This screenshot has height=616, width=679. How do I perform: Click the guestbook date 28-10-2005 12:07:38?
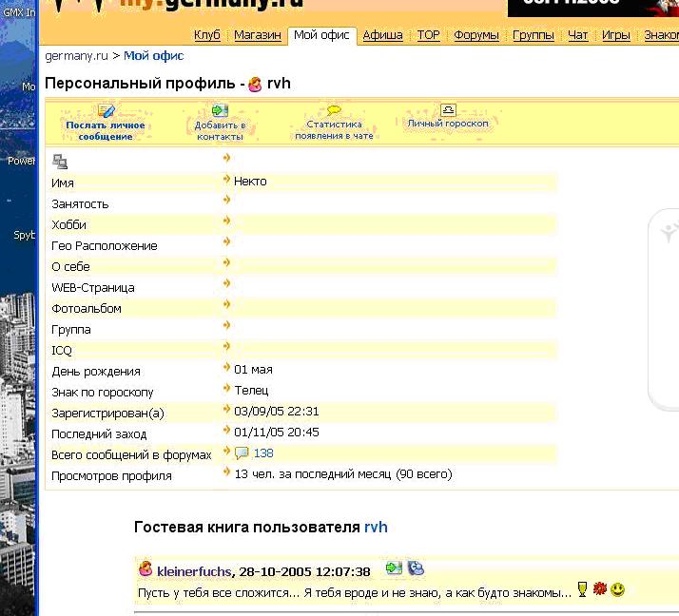pyautogui.click(x=305, y=572)
